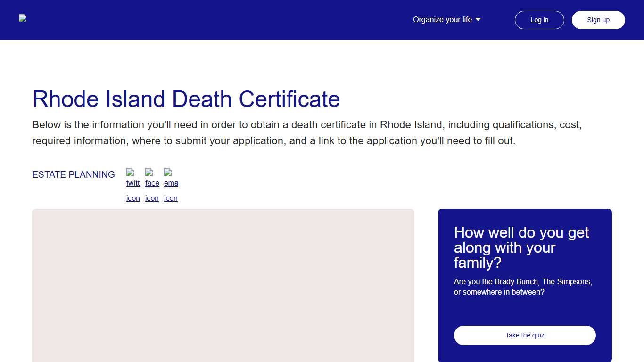Take the family quiz
The width and height of the screenshot is (644, 362).
click(524, 335)
